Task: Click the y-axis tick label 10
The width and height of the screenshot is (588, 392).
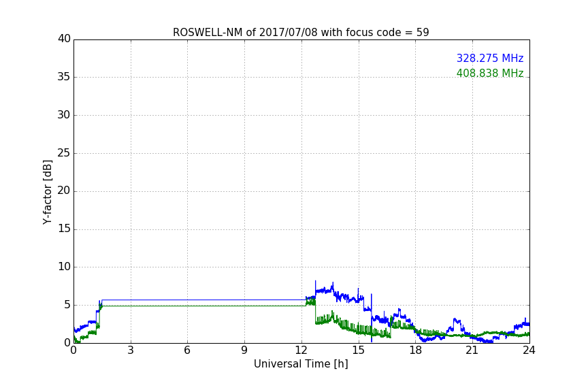Action: [x=64, y=267]
